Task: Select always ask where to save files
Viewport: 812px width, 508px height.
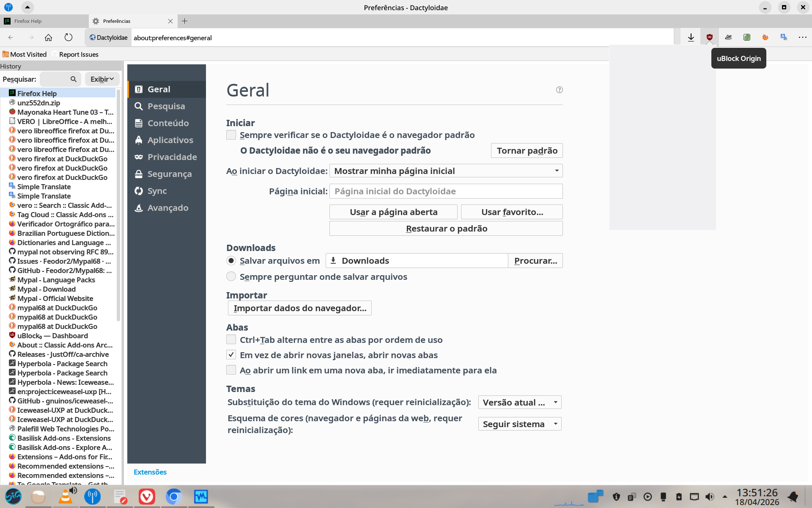Action: point(231,276)
